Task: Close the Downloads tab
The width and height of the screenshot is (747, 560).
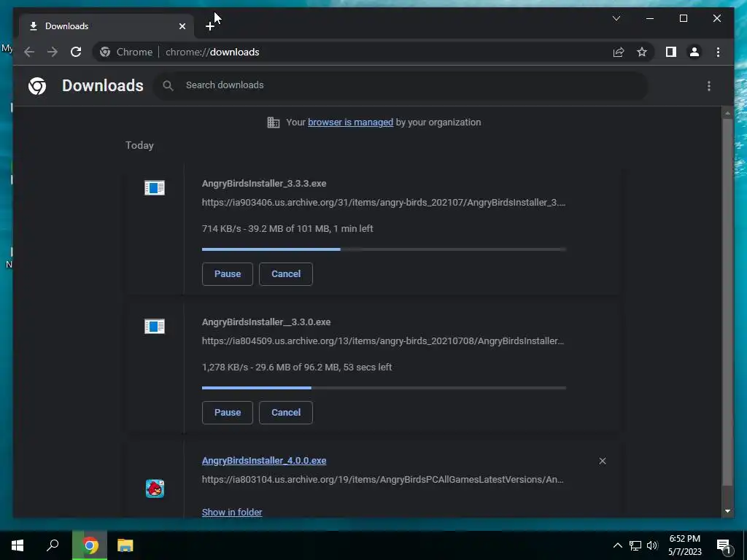Action: pos(182,26)
